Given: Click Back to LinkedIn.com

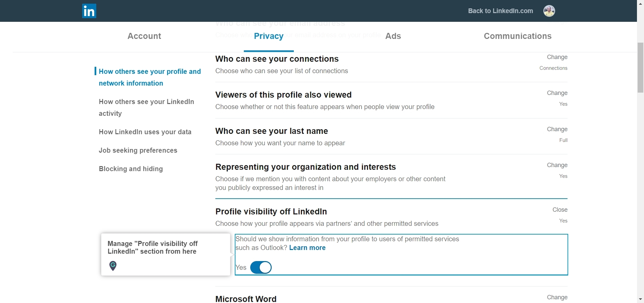Looking at the screenshot, I should [x=500, y=11].
